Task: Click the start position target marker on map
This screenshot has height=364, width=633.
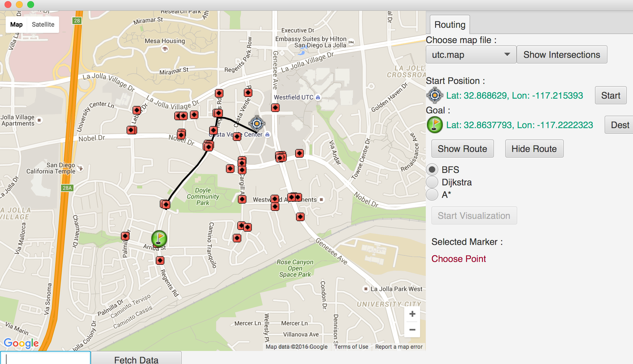Action: (x=257, y=124)
